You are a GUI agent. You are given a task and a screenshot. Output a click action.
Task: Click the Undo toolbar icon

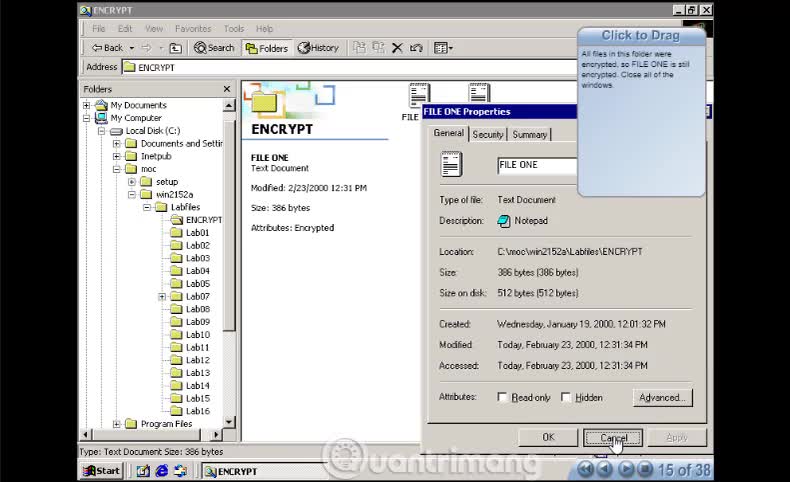click(x=416, y=48)
